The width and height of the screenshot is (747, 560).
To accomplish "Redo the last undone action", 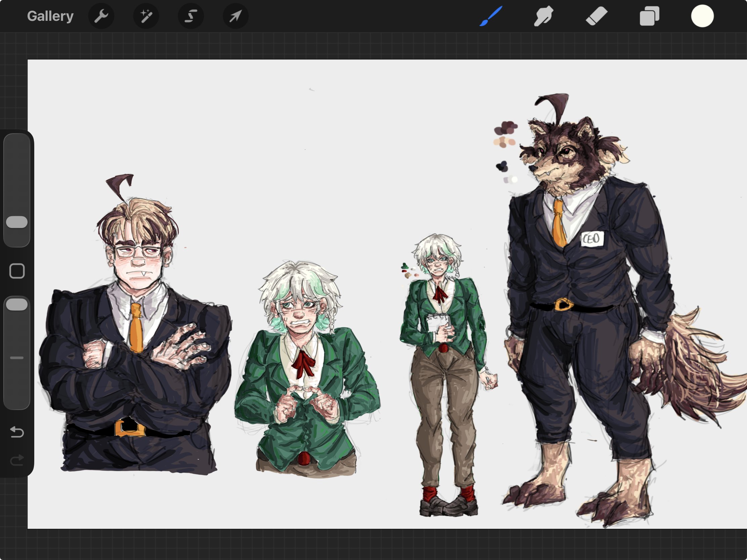I will [x=17, y=460].
